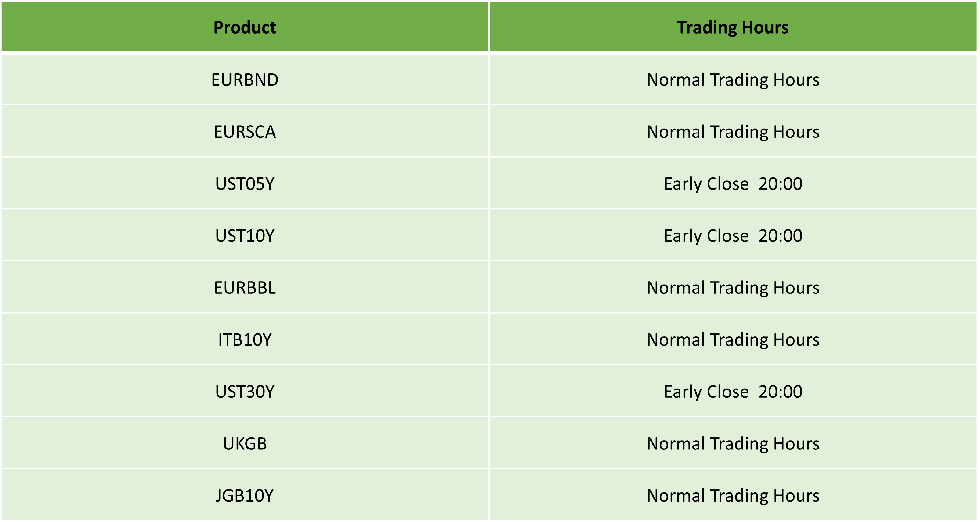
Task: Click the trading hours cell for EURBND
Action: 733,80
